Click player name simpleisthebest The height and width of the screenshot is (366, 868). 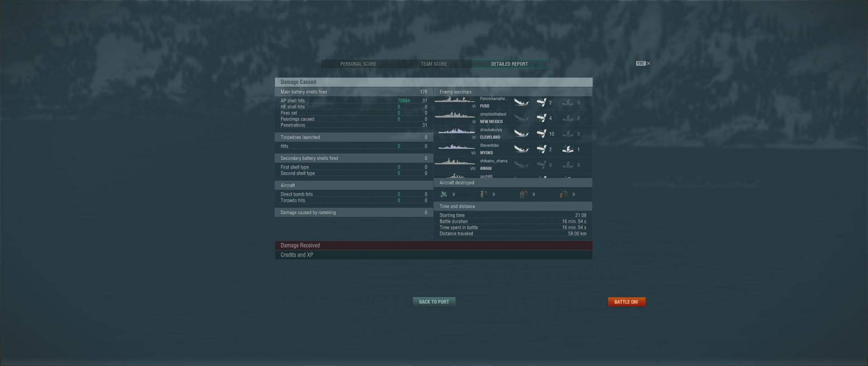point(493,114)
